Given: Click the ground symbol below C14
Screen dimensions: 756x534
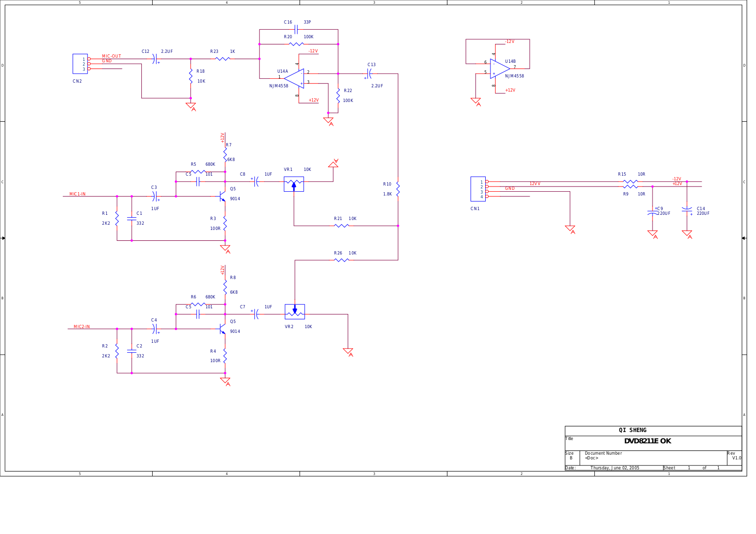Looking at the screenshot, I should (x=687, y=234).
